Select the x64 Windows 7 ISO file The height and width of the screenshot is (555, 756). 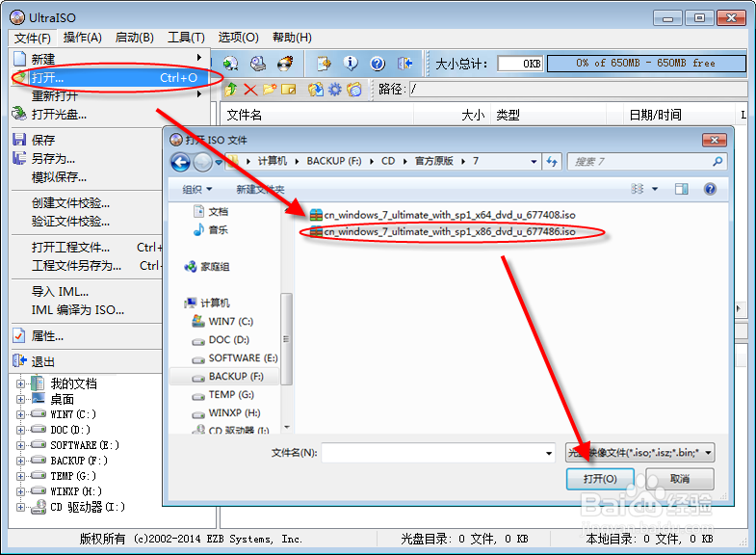tap(443, 215)
